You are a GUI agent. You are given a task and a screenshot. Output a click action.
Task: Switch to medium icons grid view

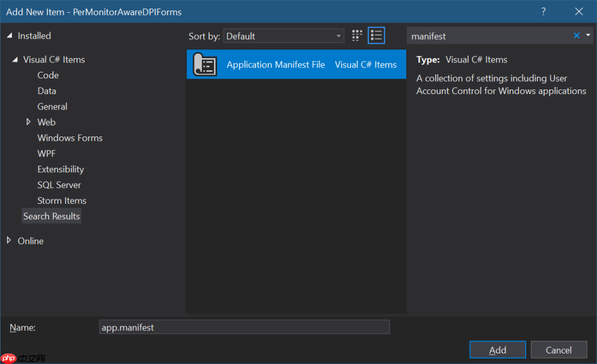[357, 36]
